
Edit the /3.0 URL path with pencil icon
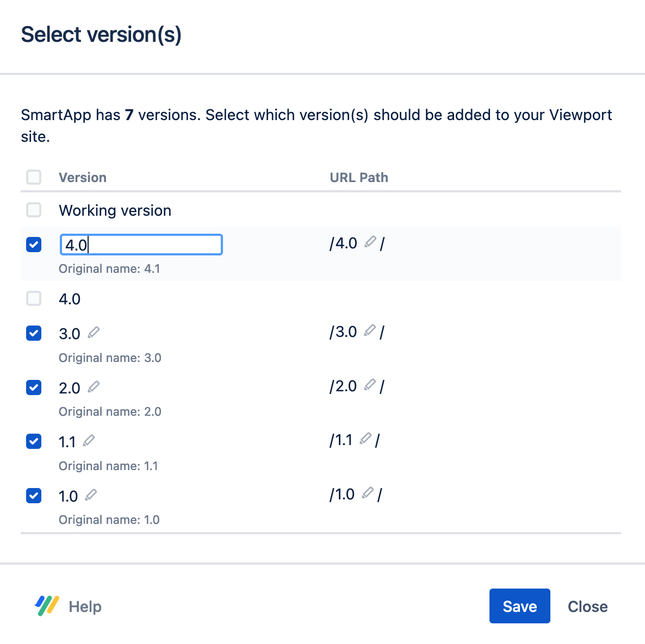point(370,330)
